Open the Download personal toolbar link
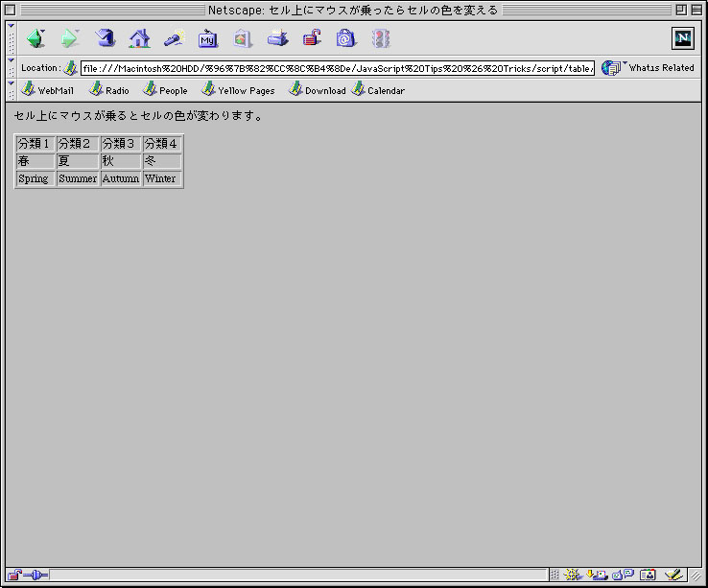Viewport: 708px width, 588px height. click(318, 90)
